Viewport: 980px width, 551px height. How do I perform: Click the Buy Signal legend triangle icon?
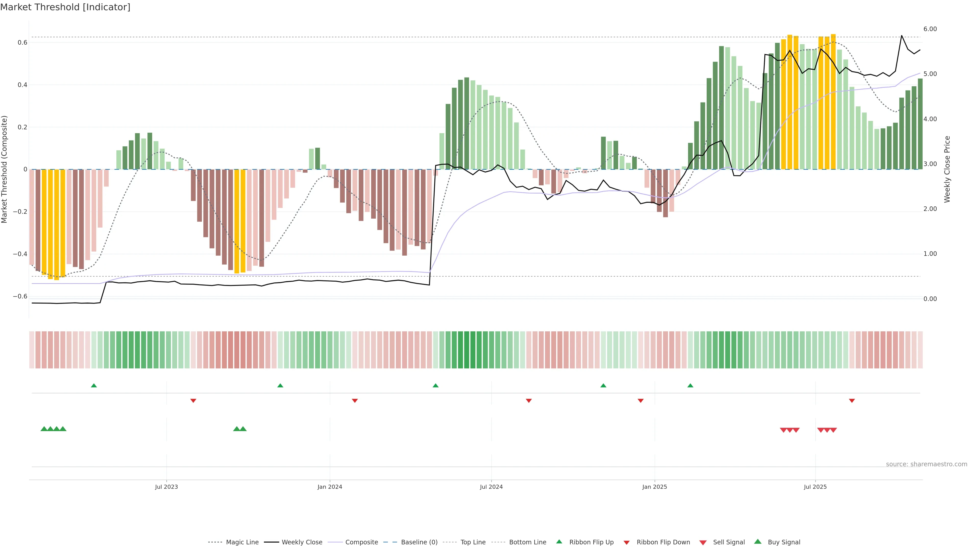758,542
